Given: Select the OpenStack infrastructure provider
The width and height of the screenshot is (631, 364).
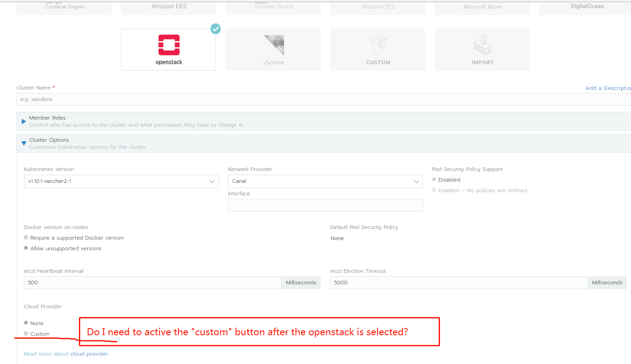Looking at the screenshot, I should coord(168,49).
